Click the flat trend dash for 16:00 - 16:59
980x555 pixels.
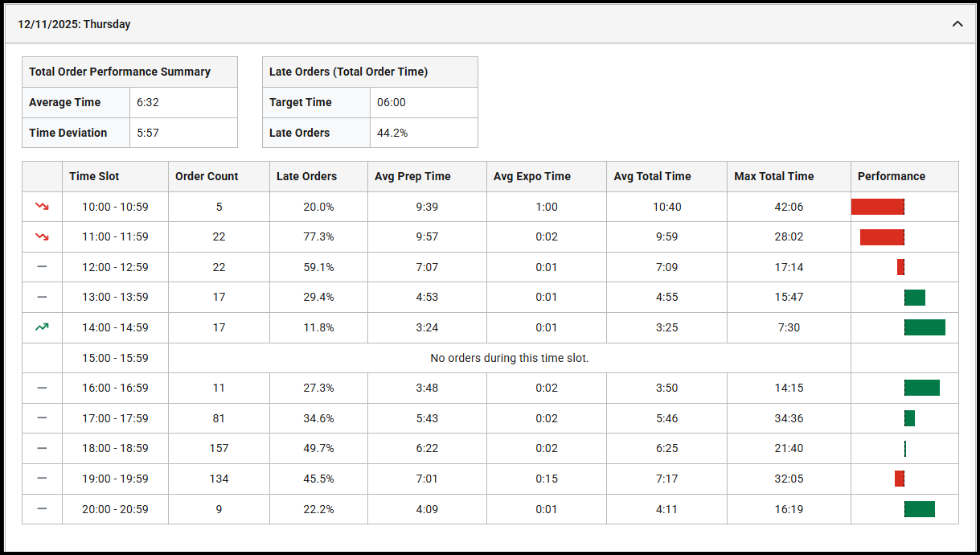point(42,388)
